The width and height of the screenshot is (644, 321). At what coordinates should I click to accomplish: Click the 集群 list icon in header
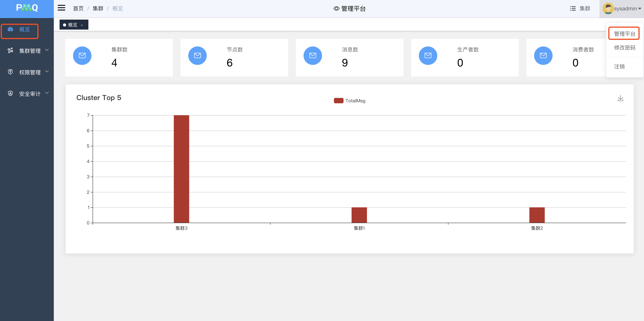coord(573,8)
